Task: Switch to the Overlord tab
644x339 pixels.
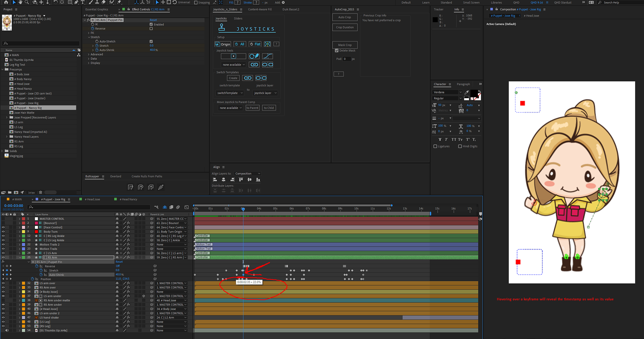Action: coord(116,176)
